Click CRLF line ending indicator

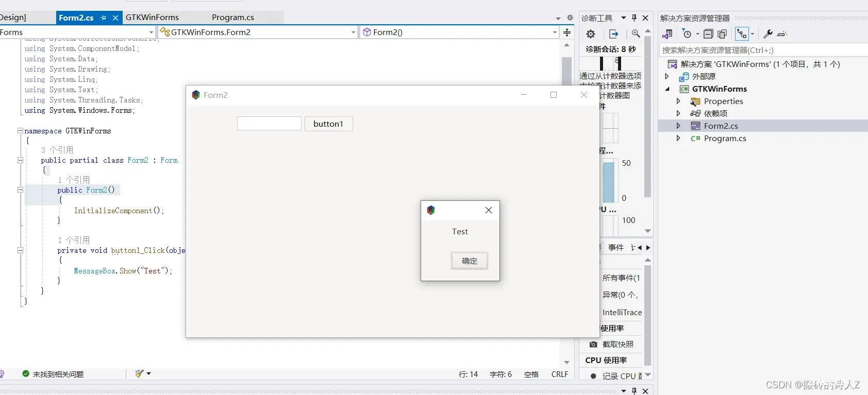coord(559,374)
